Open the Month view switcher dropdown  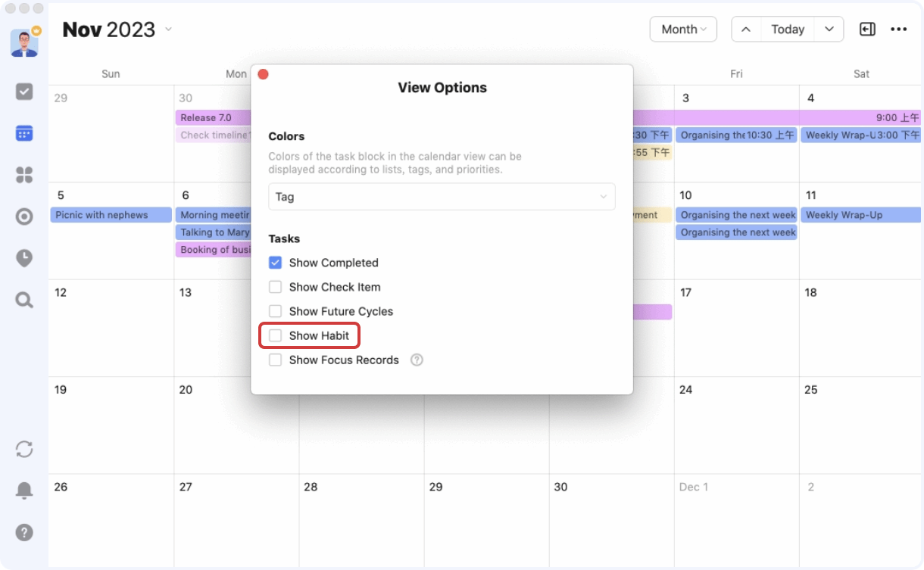[683, 29]
